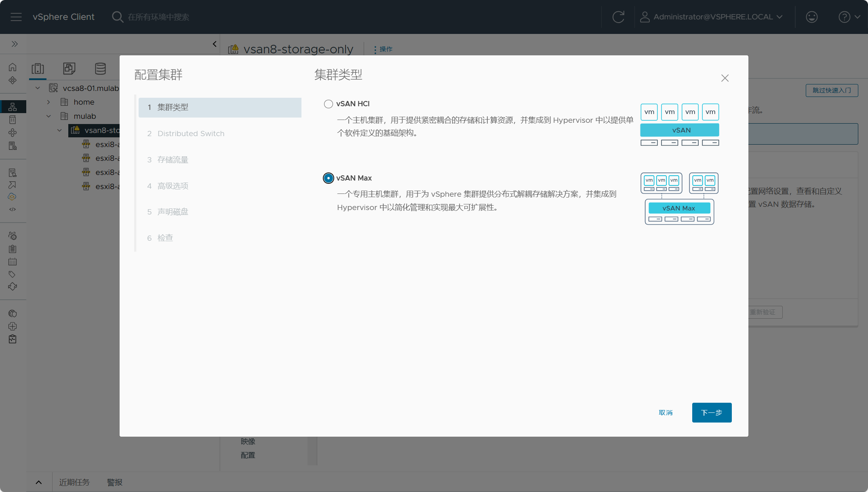This screenshot has height=492, width=868.
Task: Click the vSAN Max diagram thumbnail
Action: pos(680,198)
